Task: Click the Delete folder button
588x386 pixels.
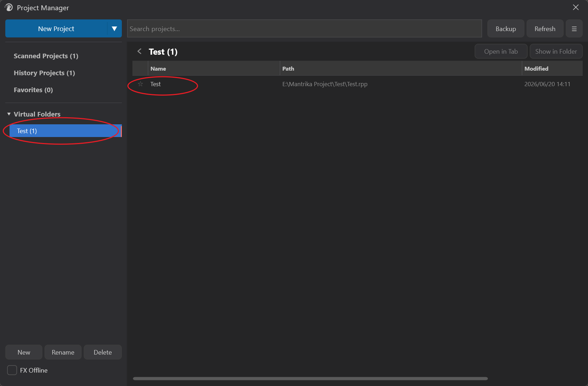Action: click(x=103, y=352)
